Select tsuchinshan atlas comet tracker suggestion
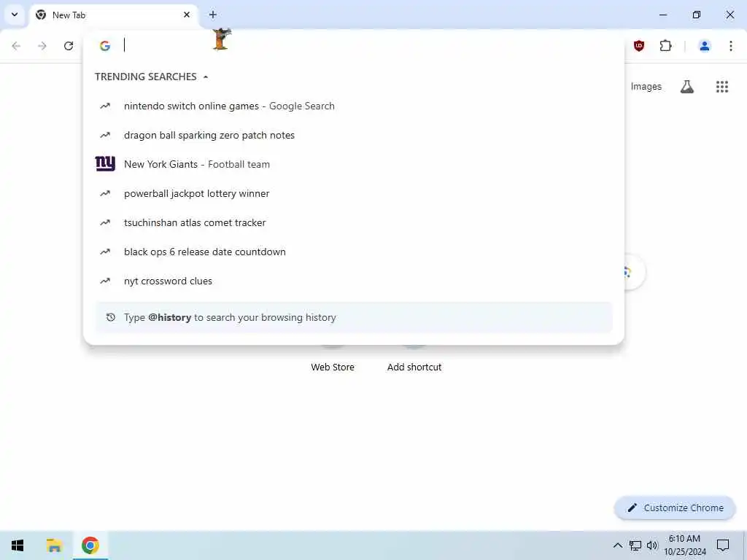Viewport: 747px width, 560px height. coord(354,222)
